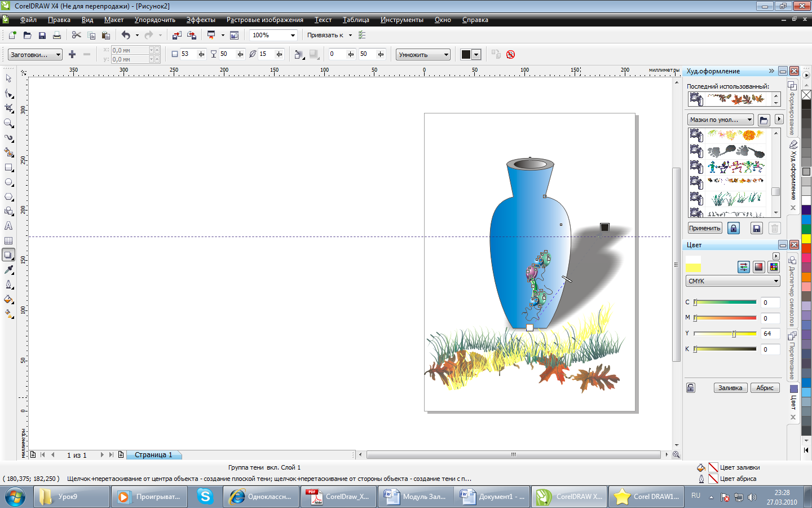Open the Растровые изображения menu
This screenshot has width=812, height=508.
click(265, 20)
